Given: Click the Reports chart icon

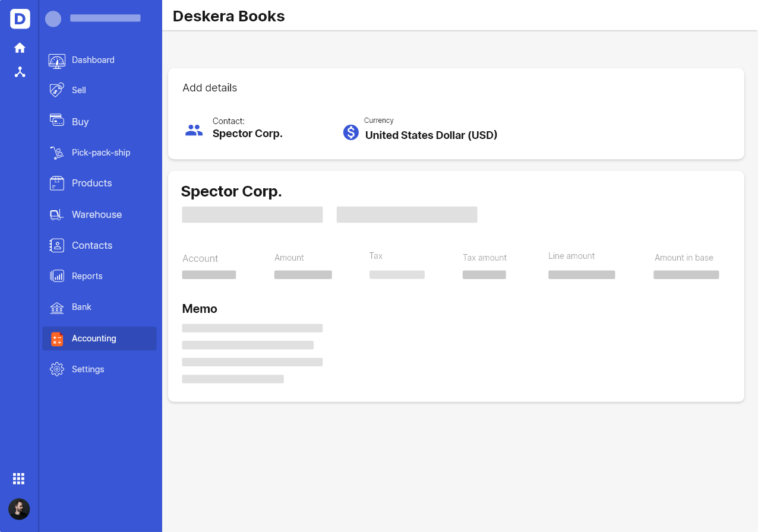Looking at the screenshot, I should coord(57,276).
